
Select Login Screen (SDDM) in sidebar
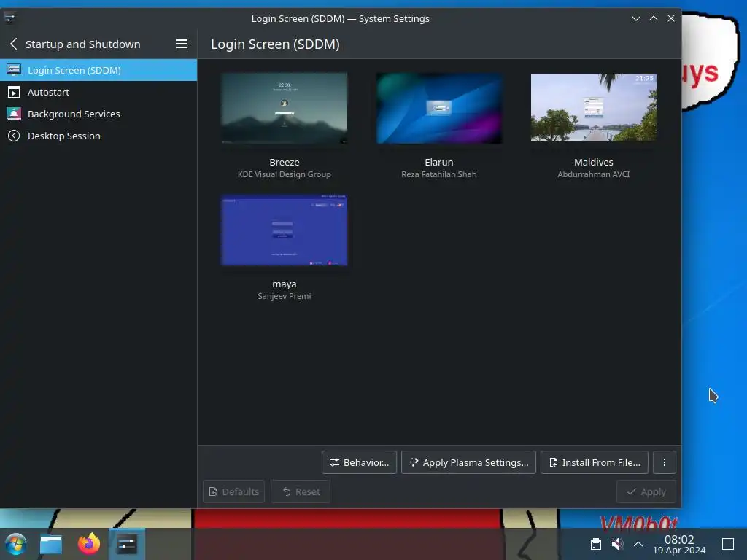(98, 70)
